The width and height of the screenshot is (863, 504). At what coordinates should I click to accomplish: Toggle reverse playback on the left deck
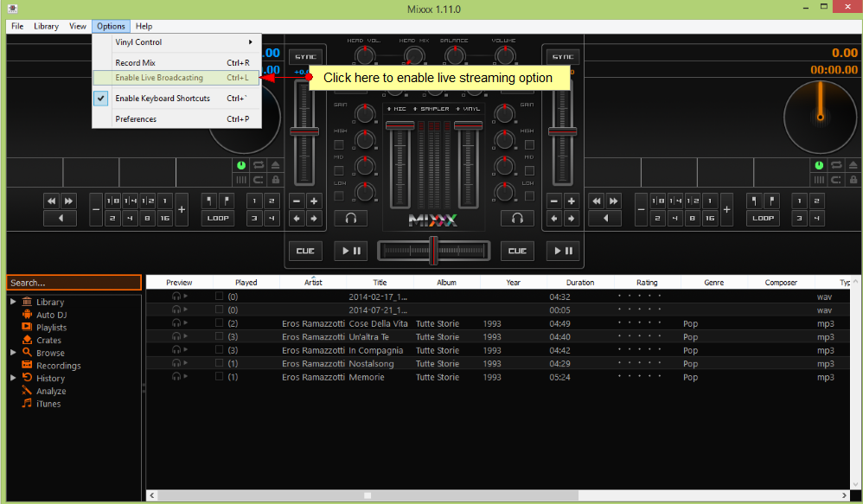point(60,218)
